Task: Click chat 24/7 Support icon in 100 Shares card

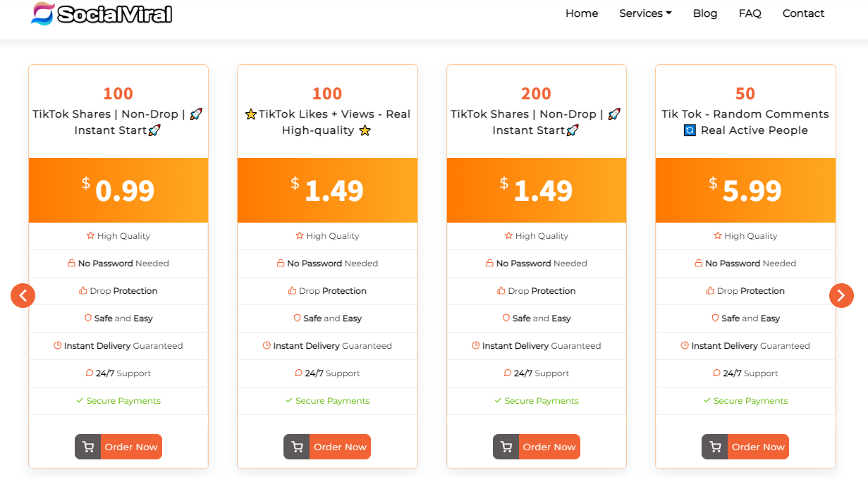Action: [x=90, y=373]
